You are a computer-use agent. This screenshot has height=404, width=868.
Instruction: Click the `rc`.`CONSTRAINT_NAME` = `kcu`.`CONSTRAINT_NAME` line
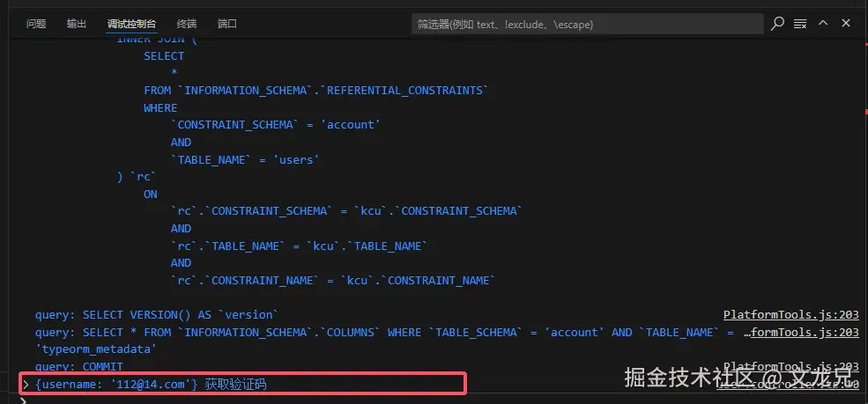tap(332, 280)
